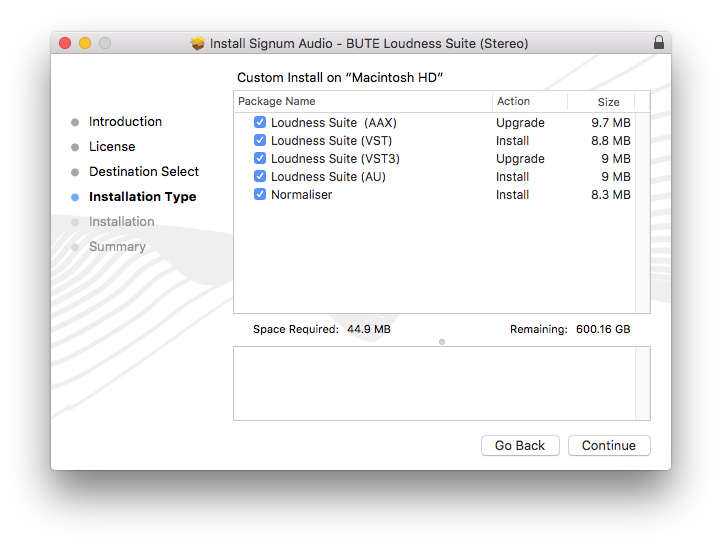This screenshot has width=722, height=538.
Task: Select the Installation Type step
Action: click(142, 197)
